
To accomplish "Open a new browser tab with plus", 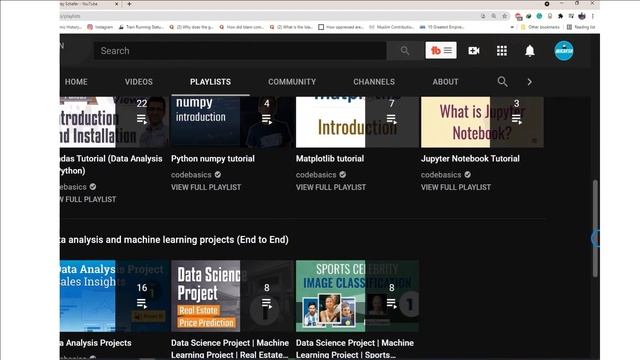I will tap(129, 4).
